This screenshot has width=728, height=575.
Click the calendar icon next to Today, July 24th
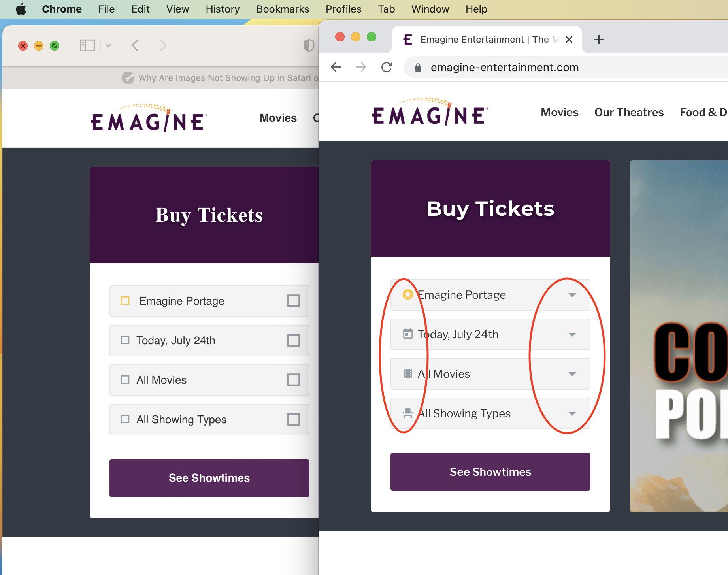[407, 334]
